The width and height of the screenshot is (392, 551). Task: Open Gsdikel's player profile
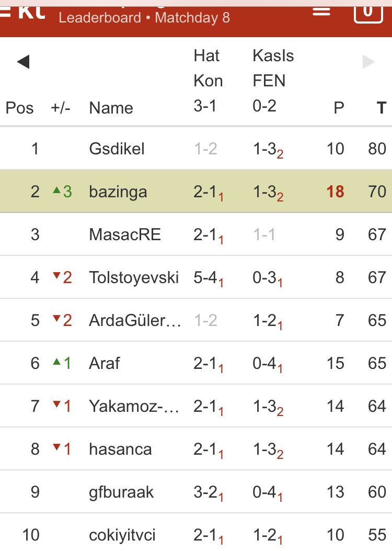point(117,149)
